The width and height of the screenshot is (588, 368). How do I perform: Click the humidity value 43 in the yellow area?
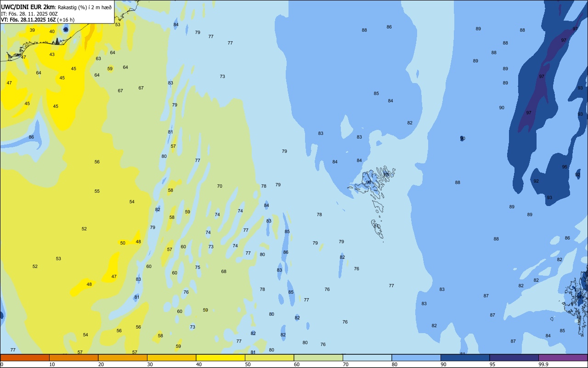click(x=52, y=55)
